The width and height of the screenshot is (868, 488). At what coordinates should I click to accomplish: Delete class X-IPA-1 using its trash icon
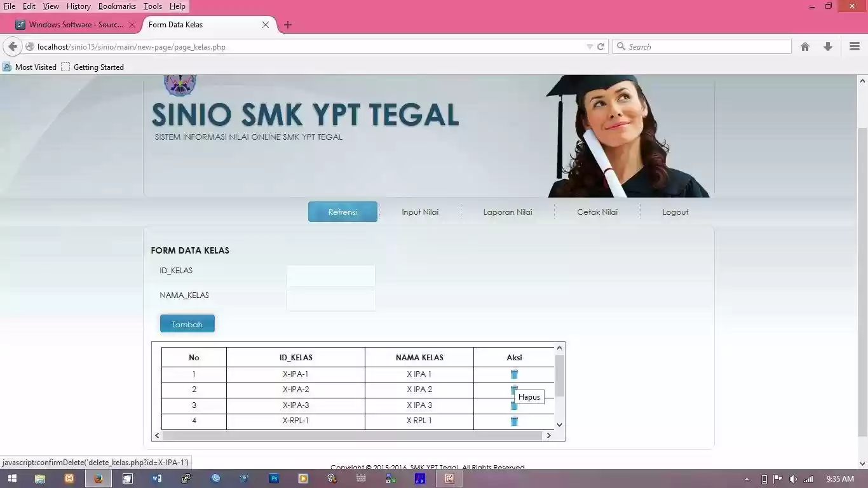click(514, 374)
